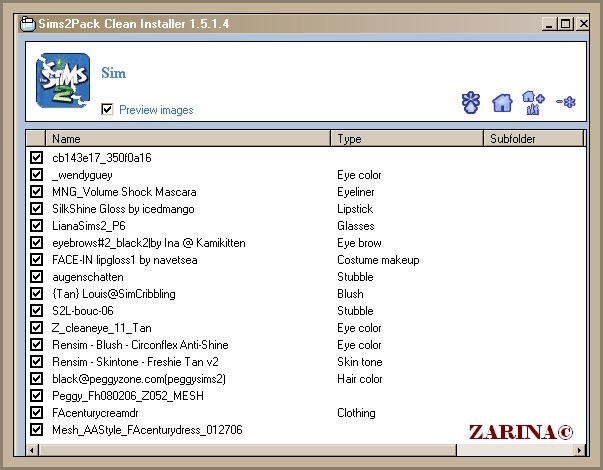Uncheck the Z_cleaneye_11_Tan checkbox
This screenshot has height=470, width=603.
pos(37,328)
